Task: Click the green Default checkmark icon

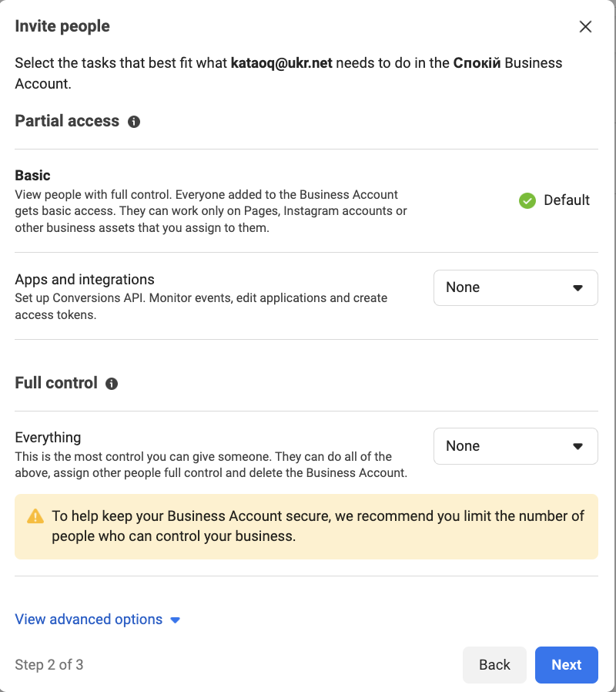Action: pyautogui.click(x=527, y=200)
